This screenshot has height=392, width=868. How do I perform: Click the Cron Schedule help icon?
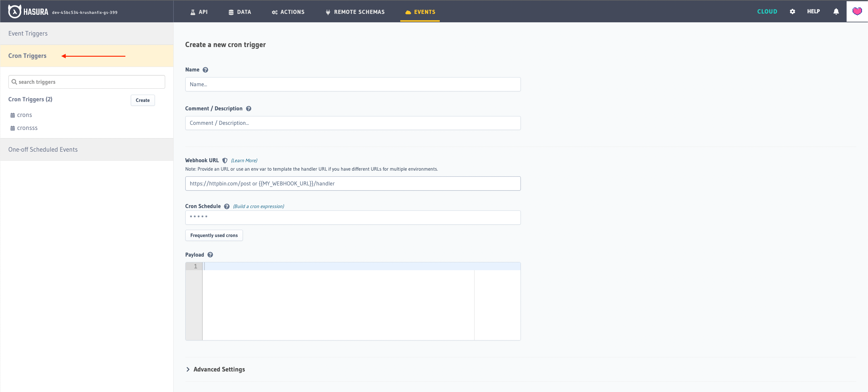click(227, 206)
